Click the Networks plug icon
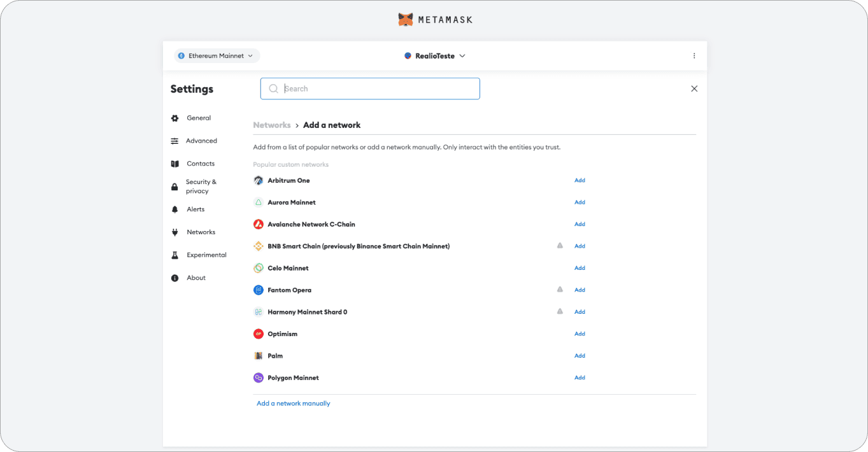The width and height of the screenshot is (868, 452). 175,232
